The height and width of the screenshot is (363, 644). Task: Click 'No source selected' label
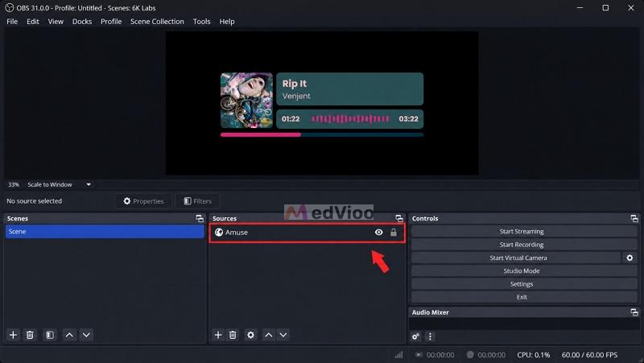click(34, 201)
